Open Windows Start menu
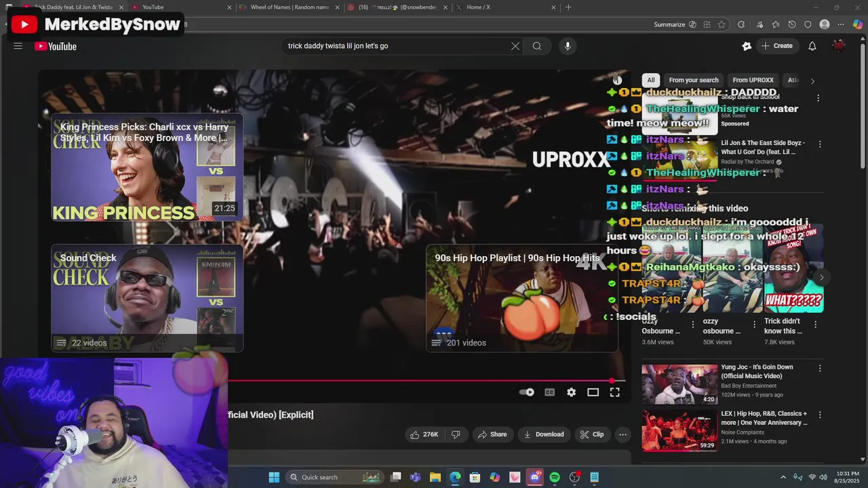 274,477
